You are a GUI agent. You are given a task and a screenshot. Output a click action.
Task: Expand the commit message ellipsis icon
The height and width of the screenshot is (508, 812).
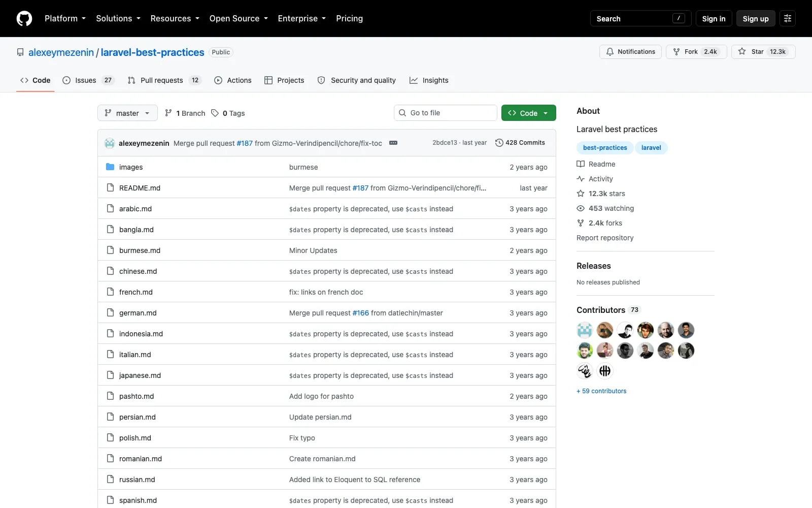pos(393,143)
